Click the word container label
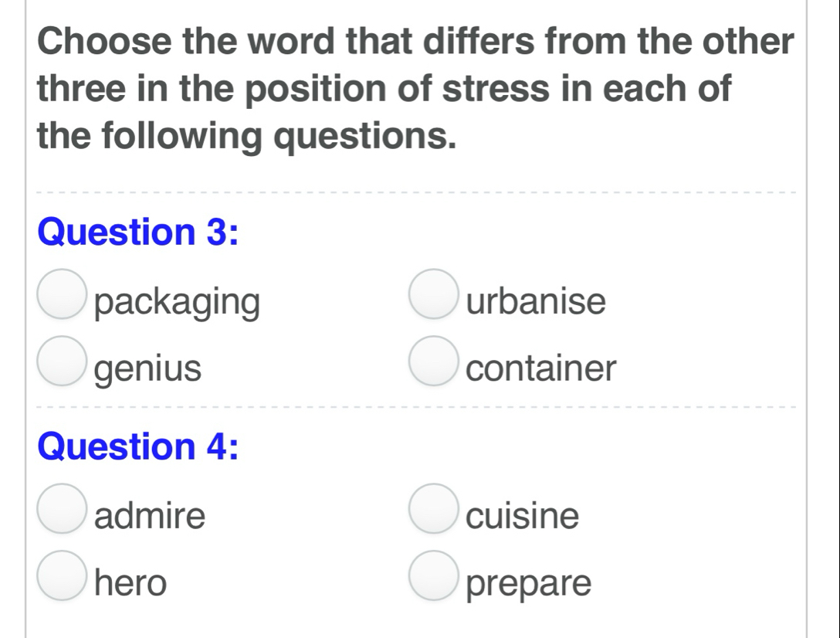The image size is (840, 638). pos(540,368)
